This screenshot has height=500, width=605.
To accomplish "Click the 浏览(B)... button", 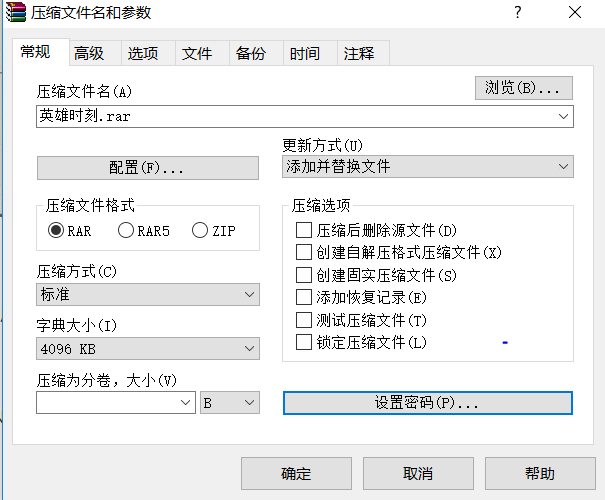I will tap(524, 88).
